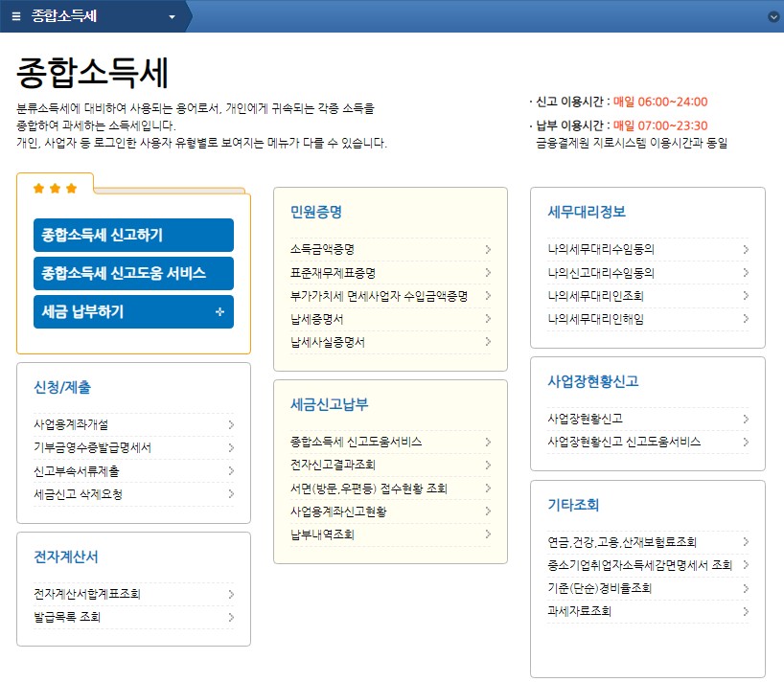Open 나의세무대리수임동의 in 세무대리정보

(602, 249)
